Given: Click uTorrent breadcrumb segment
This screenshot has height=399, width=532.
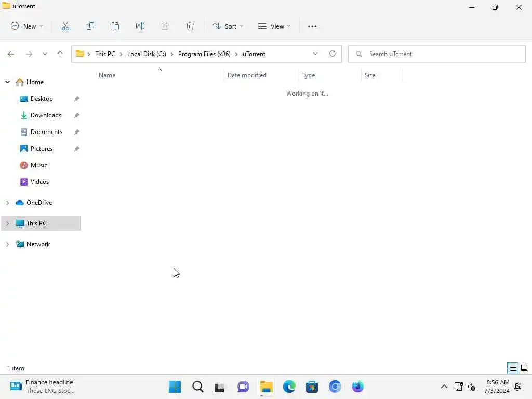Looking at the screenshot, I should pyautogui.click(x=254, y=54).
